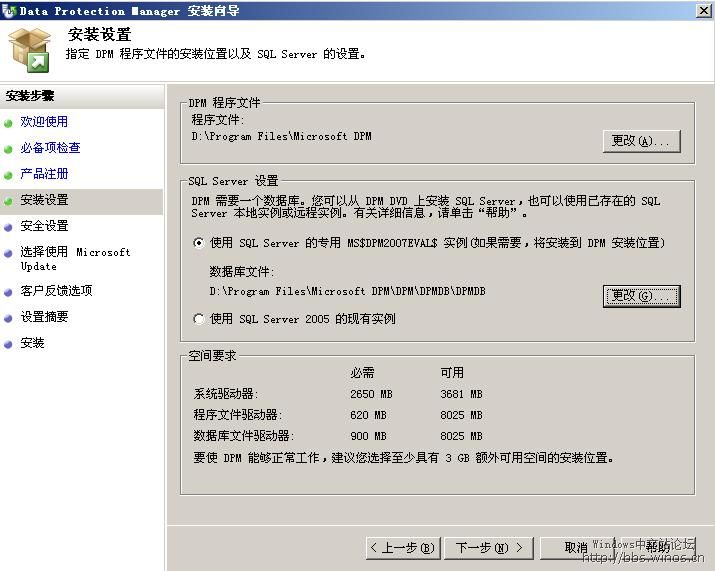Click the title bar application icon

(9, 10)
